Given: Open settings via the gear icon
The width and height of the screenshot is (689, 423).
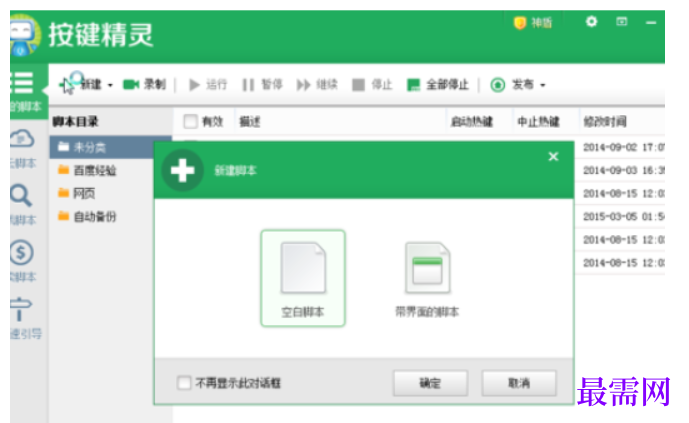Looking at the screenshot, I should point(591,22).
